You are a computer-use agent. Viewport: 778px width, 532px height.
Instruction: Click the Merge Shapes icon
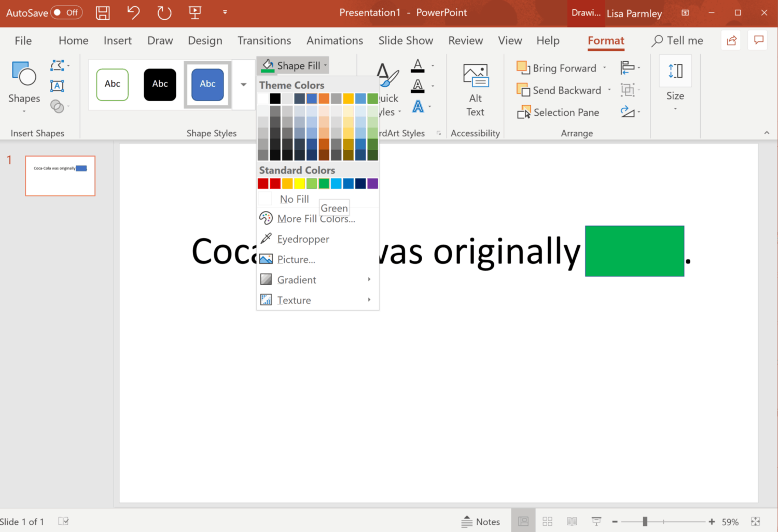click(57, 106)
